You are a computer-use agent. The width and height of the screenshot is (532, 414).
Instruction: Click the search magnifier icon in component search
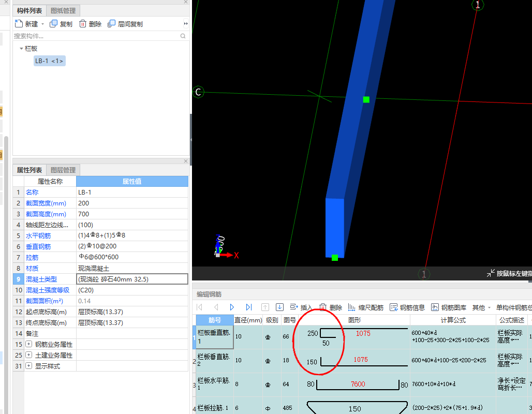(x=183, y=36)
